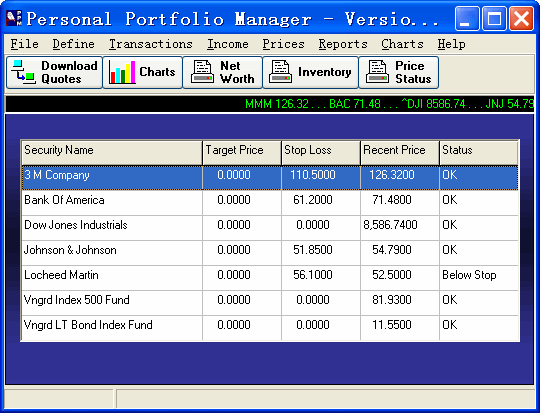Click the Download Quotes network icon
540x413 pixels.
tap(23, 72)
